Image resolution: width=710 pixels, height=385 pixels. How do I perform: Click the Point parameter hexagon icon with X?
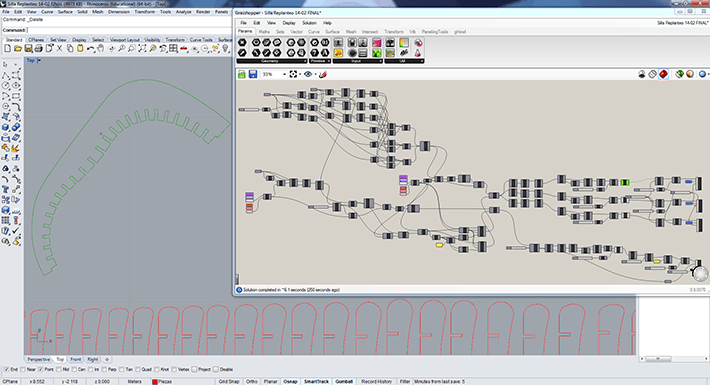pyautogui.click(x=242, y=43)
